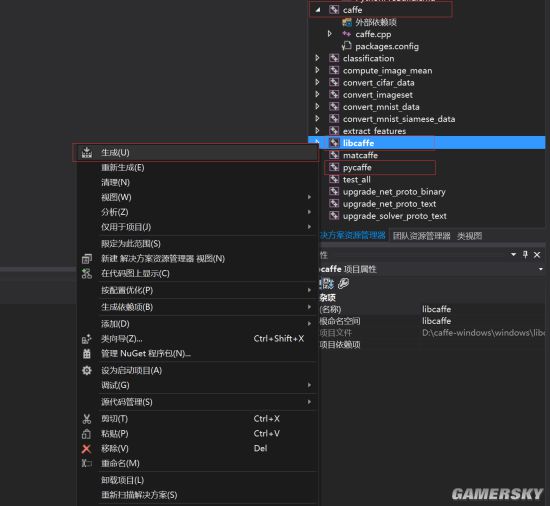Click the Build (生成) icon in context menu
The width and height of the screenshot is (550, 506).
(87, 153)
